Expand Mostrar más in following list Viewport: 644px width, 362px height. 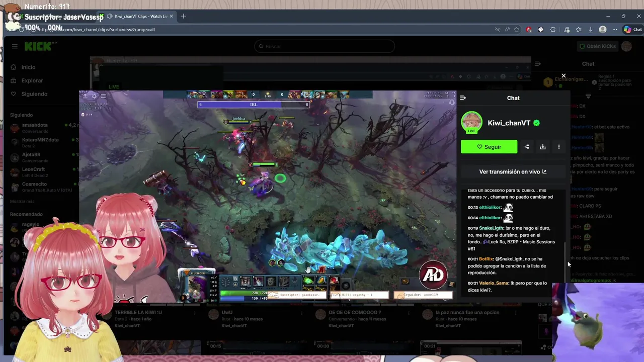[22, 202]
